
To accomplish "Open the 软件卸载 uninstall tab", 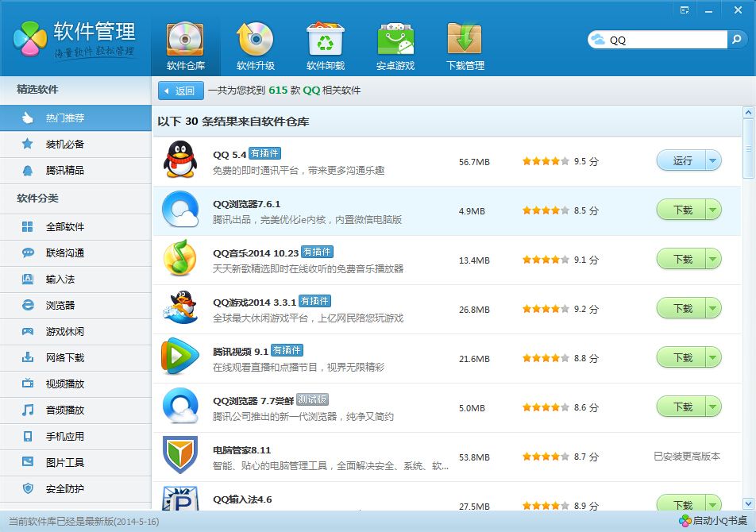I will [326, 46].
